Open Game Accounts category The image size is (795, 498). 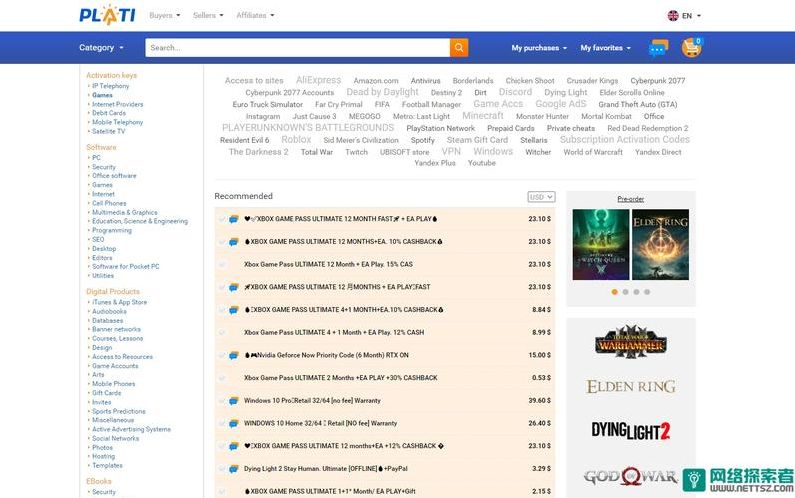point(115,366)
